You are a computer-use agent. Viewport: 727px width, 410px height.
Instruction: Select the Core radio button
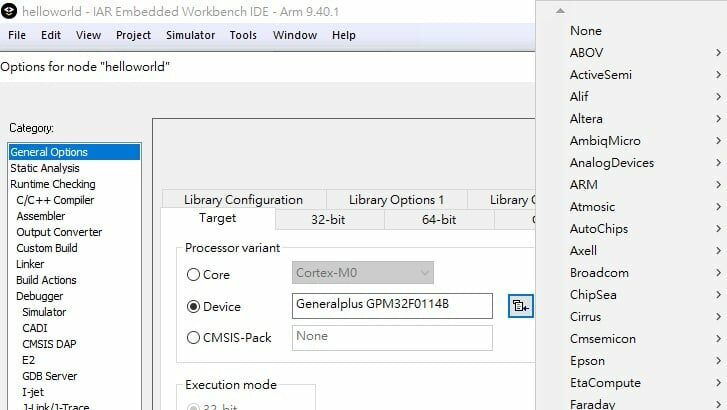(x=193, y=275)
